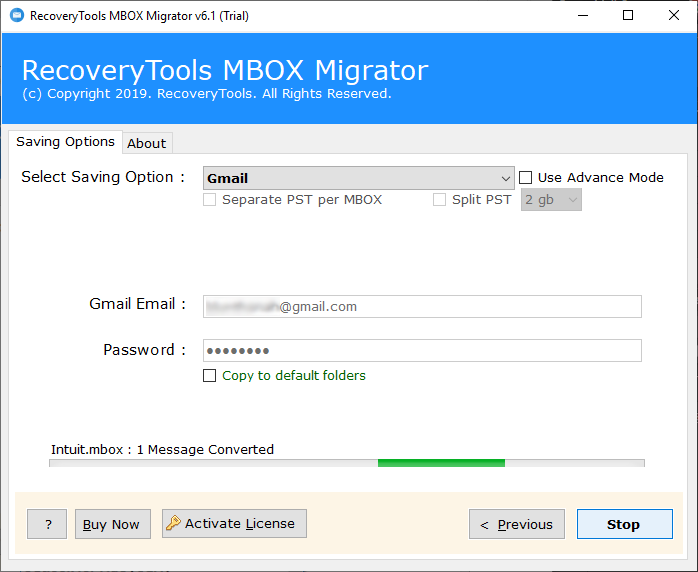Open the Buy Now button
698x572 pixels.
pyautogui.click(x=113, y=524)
